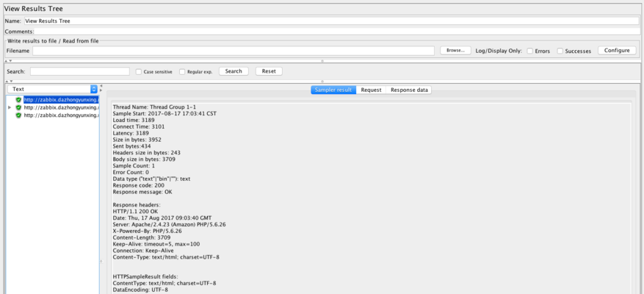The image size is (644, 294).
Task: Click the Configure button
Action: [617, 51]
